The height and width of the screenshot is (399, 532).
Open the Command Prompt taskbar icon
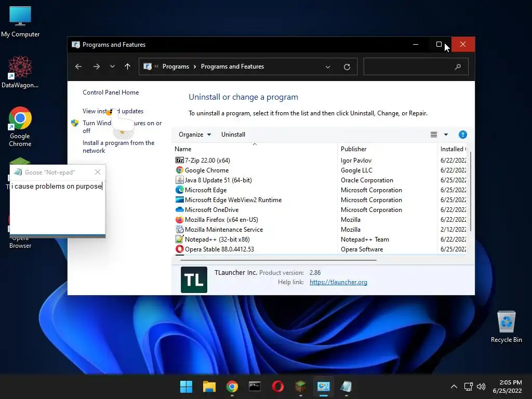[x=255, y=387]
